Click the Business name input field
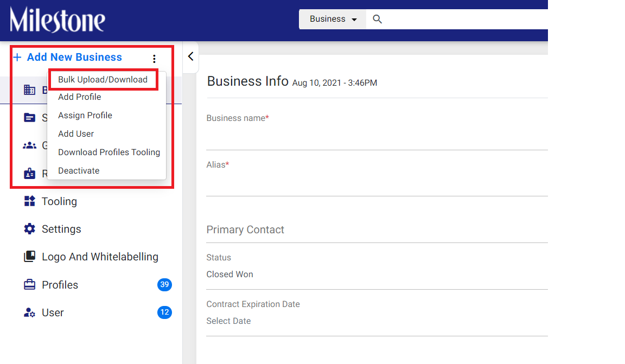 click(x=377, y=137)
